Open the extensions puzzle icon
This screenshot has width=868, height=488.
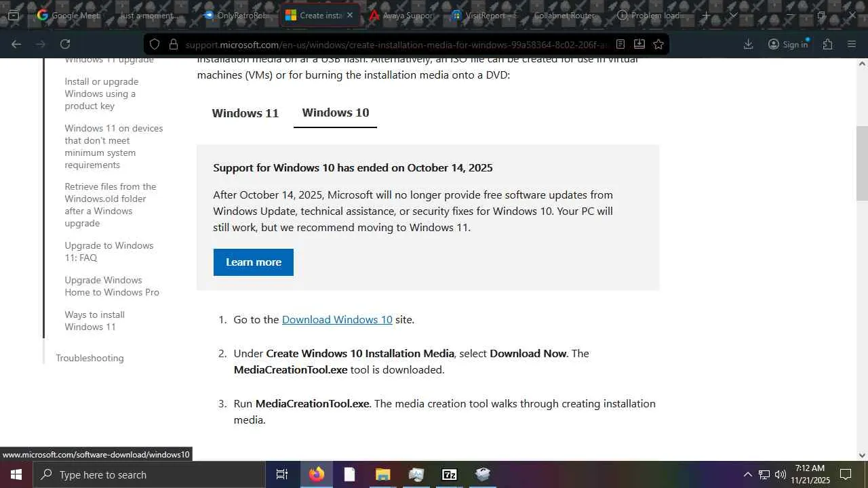[x=827, y=44]
